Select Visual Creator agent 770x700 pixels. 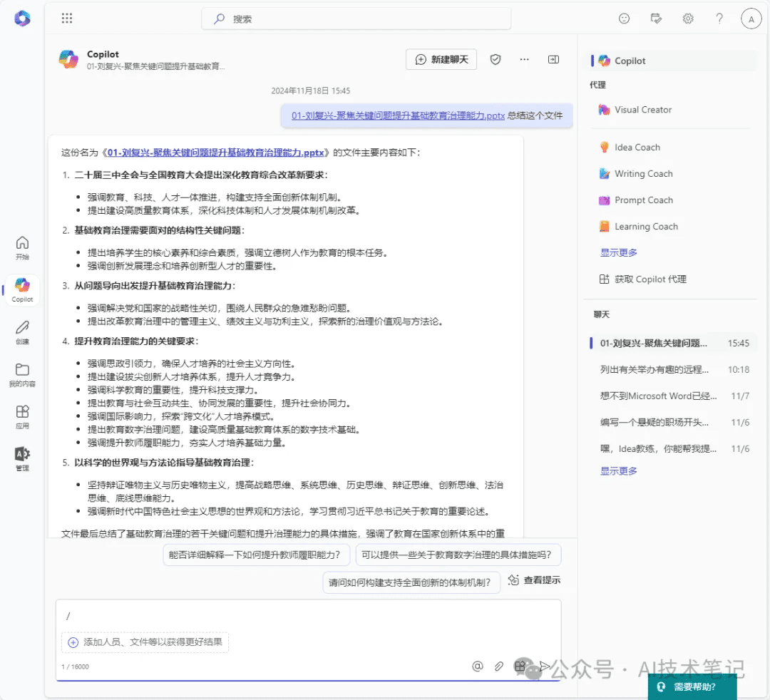[643, 110]
